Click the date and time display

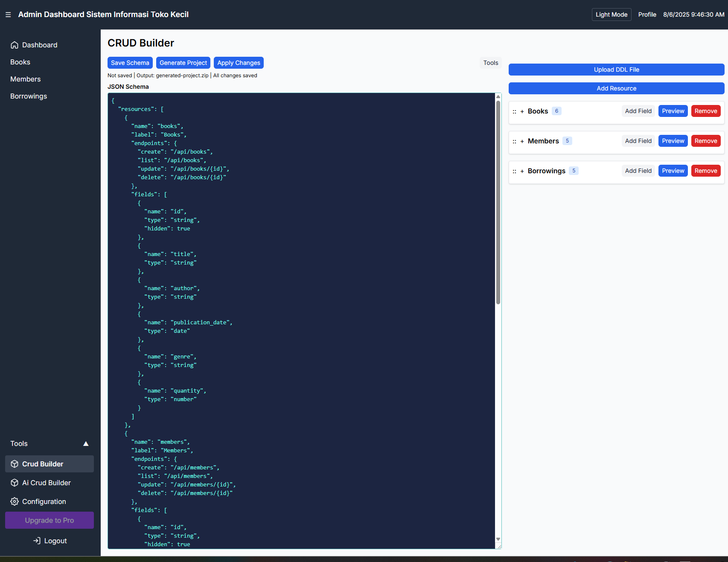pyautogui.click(x=693, y=15)
